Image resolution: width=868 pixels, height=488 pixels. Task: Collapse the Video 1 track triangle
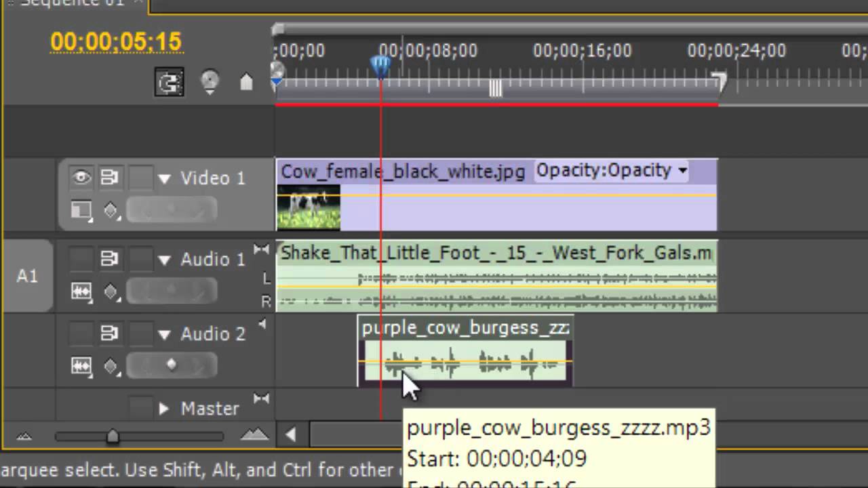(164, 179)
